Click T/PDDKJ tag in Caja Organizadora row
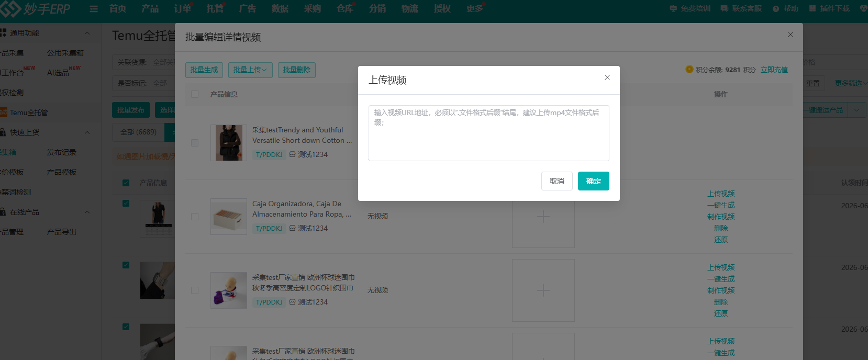The height and width of the screenshot is (360, 868). 269,229
